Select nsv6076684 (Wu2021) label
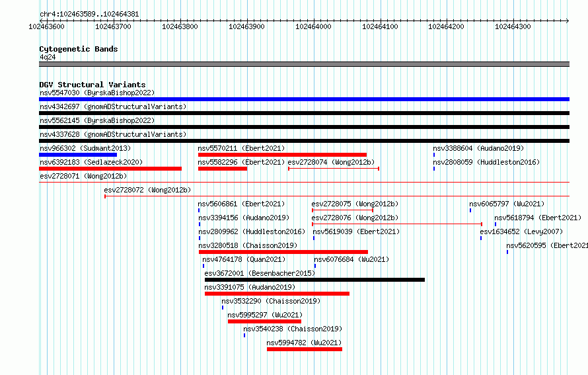 tap(351, 259)
